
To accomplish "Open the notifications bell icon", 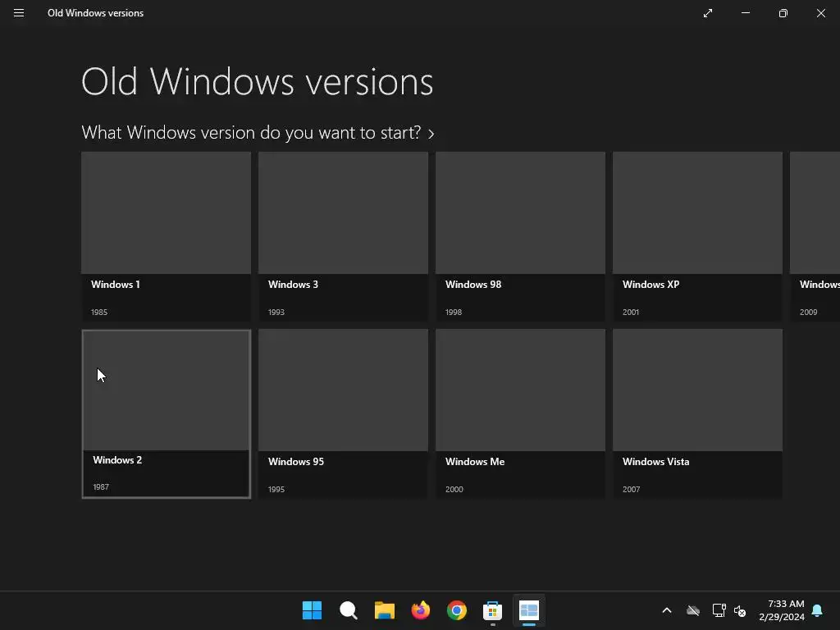I will 817,610.
